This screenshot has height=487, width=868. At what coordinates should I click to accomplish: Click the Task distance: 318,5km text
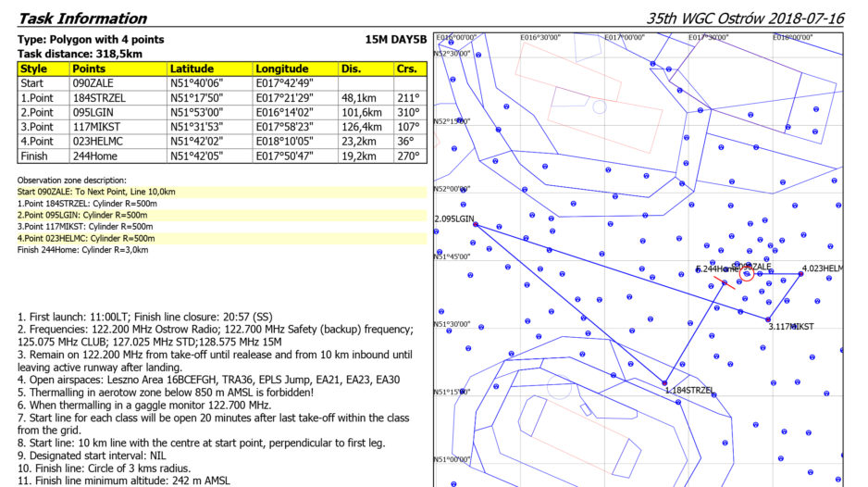pos(81,54)
